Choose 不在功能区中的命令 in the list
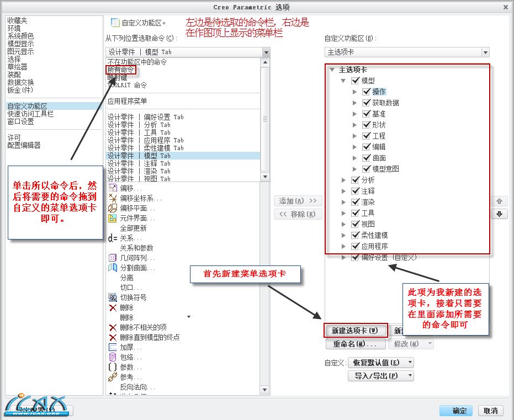514x420 pixels. pyautogui.click(x=137, y=62)
